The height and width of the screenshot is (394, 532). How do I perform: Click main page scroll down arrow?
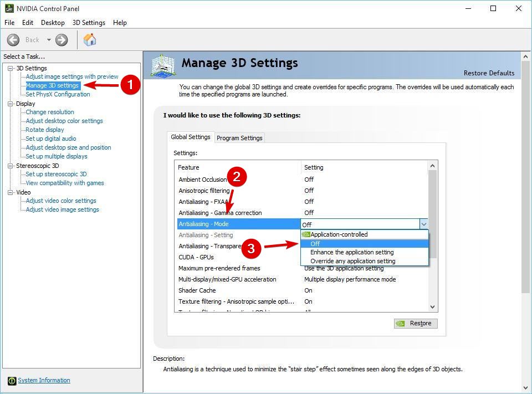(x=525, y=388)
